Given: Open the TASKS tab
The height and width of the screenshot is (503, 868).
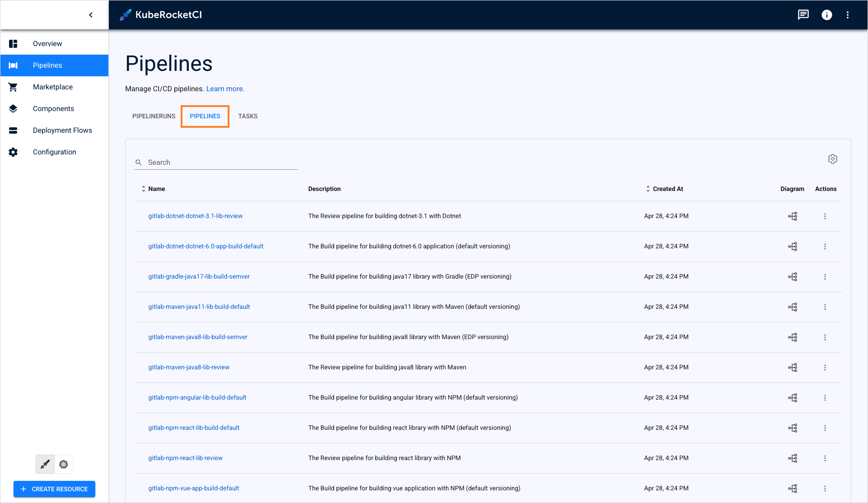Looking at the screenshot, I should coord(247,116).
